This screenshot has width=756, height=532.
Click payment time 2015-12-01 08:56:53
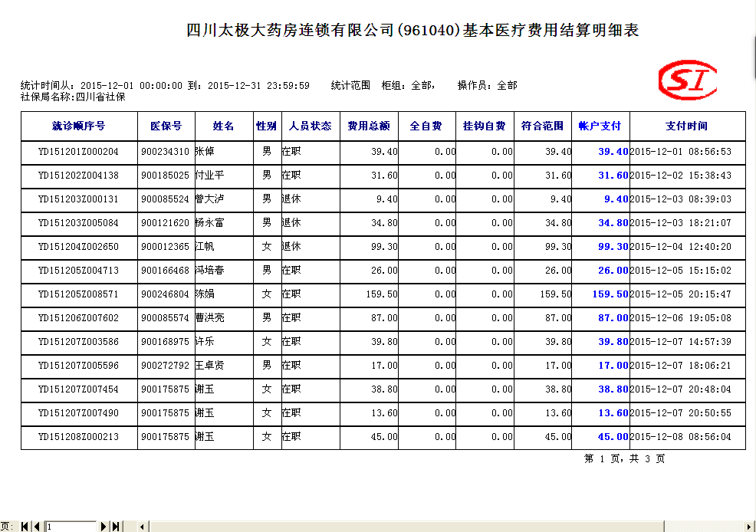pyautogui.click(x=681, y=152)
